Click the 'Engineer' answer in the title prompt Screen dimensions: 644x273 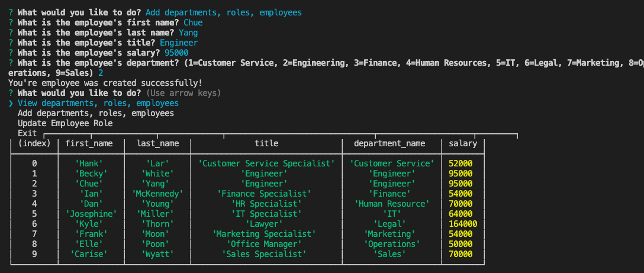pos(179,43)
